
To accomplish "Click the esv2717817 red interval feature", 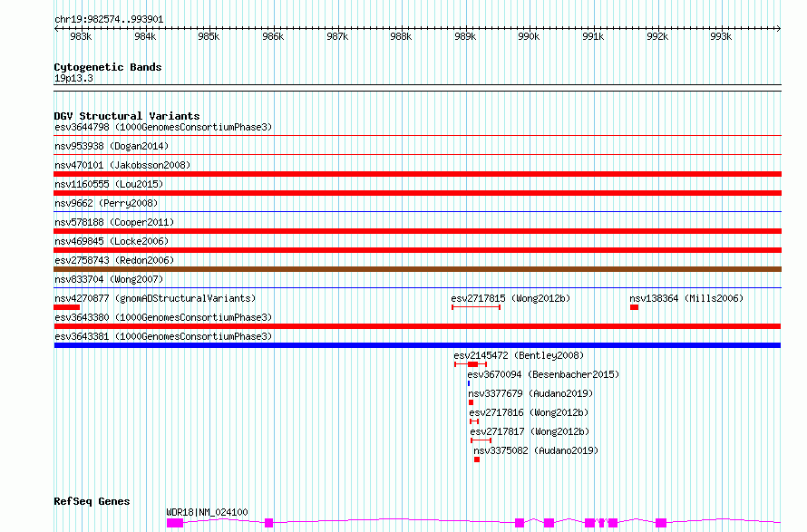I will click(x=481, y=440).
